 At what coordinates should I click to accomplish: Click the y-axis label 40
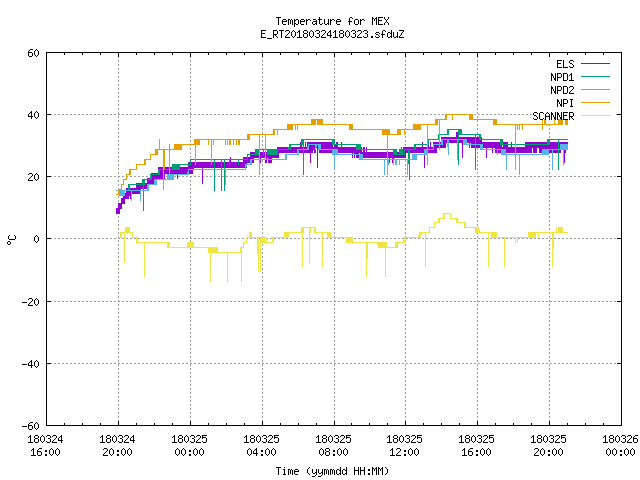click(x=33, y=115)
